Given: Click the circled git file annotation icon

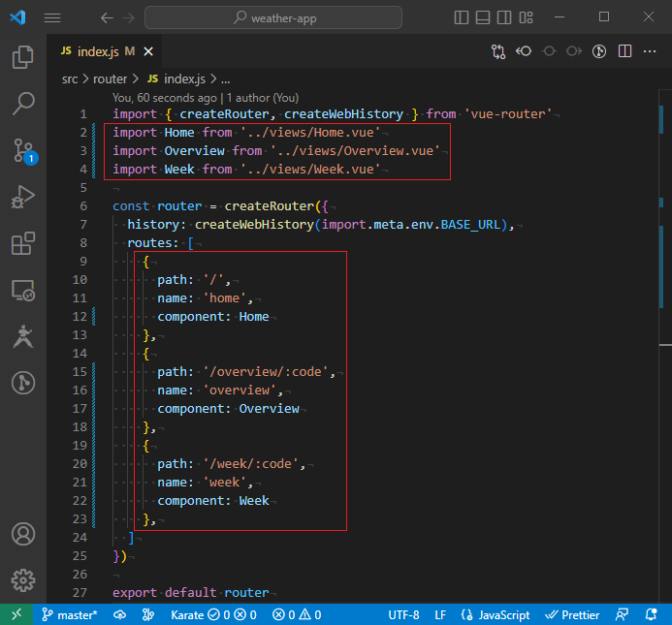Looking at the screenshot, I should click(x=599, y=51).
